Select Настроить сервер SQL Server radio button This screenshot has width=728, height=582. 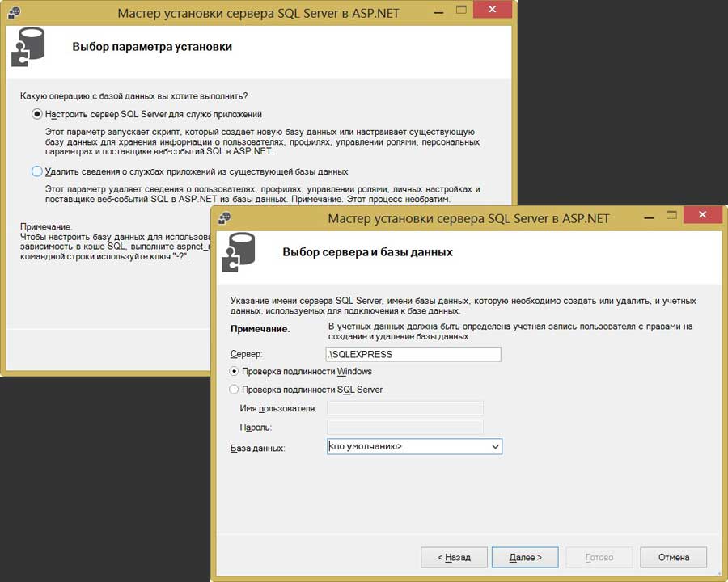coord(36,114)
